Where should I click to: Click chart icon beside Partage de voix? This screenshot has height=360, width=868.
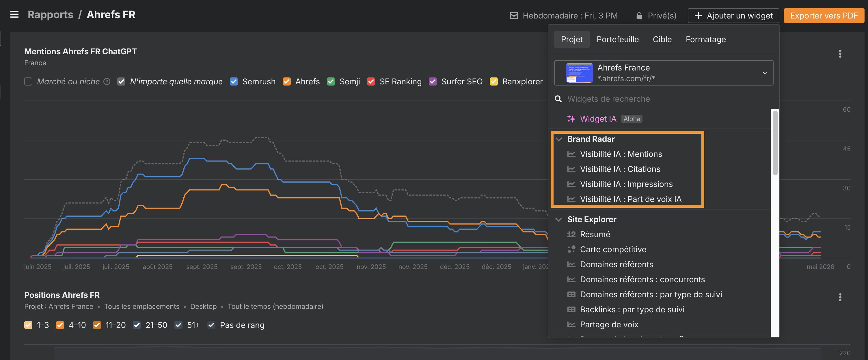[x=571, y=325]
